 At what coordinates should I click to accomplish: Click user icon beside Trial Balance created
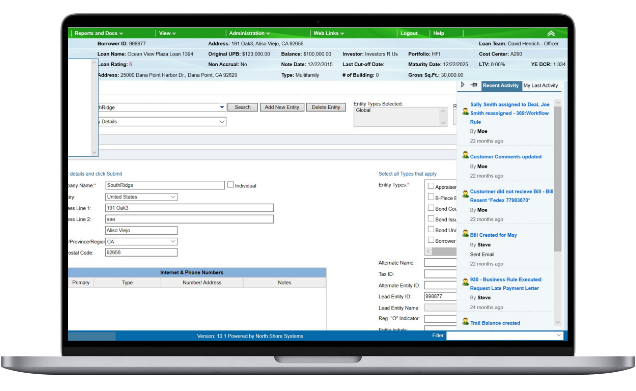(465, 321)
